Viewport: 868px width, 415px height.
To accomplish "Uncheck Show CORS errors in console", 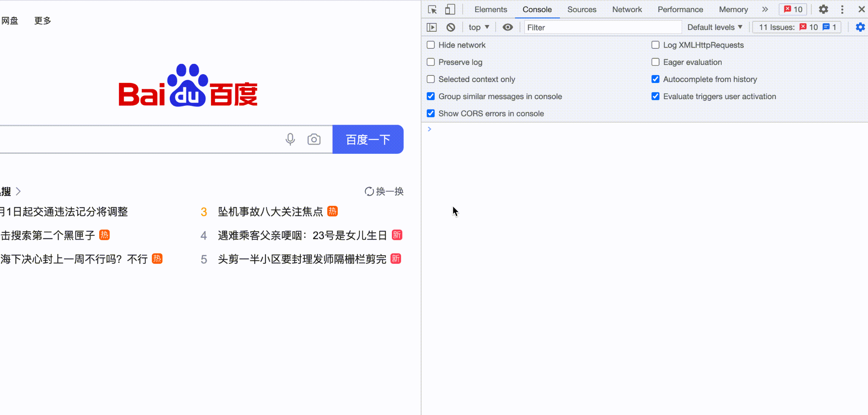I will [x=431, y=113].
